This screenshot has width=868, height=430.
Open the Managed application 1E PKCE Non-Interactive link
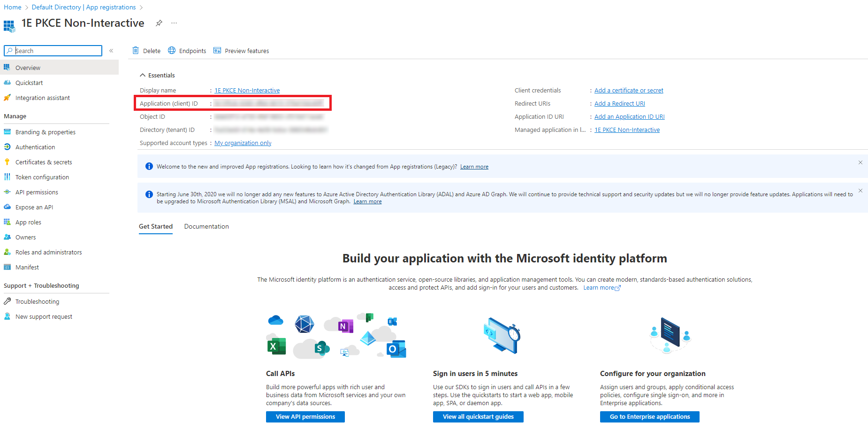click(627, 130)
